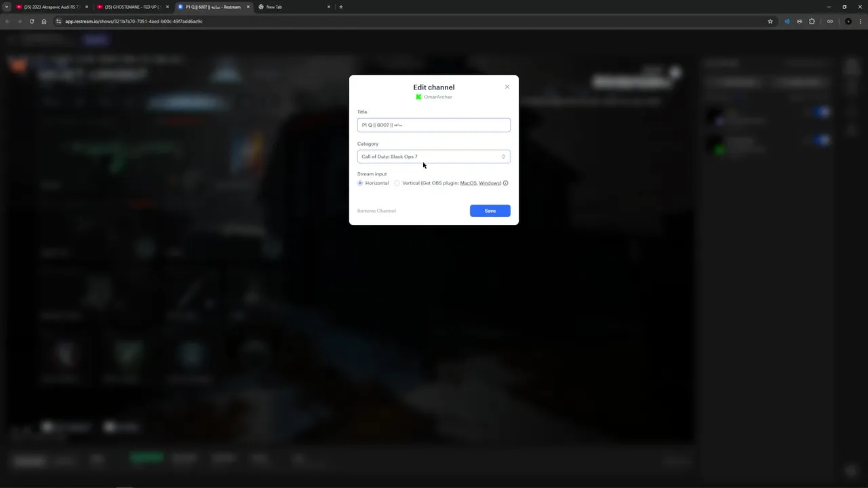
Task: Click the Kick logo next to OmarArcher
Action: (418, 97)
